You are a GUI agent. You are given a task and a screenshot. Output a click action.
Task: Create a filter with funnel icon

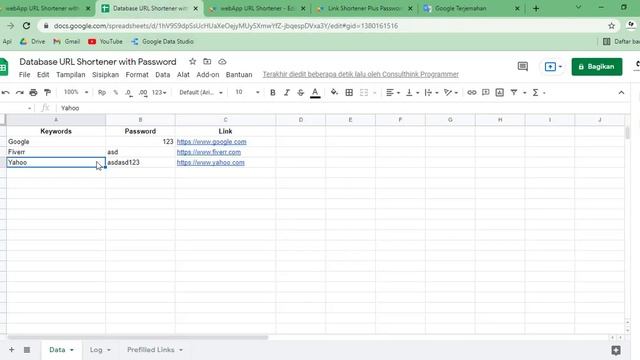click(x=514, y=93)
